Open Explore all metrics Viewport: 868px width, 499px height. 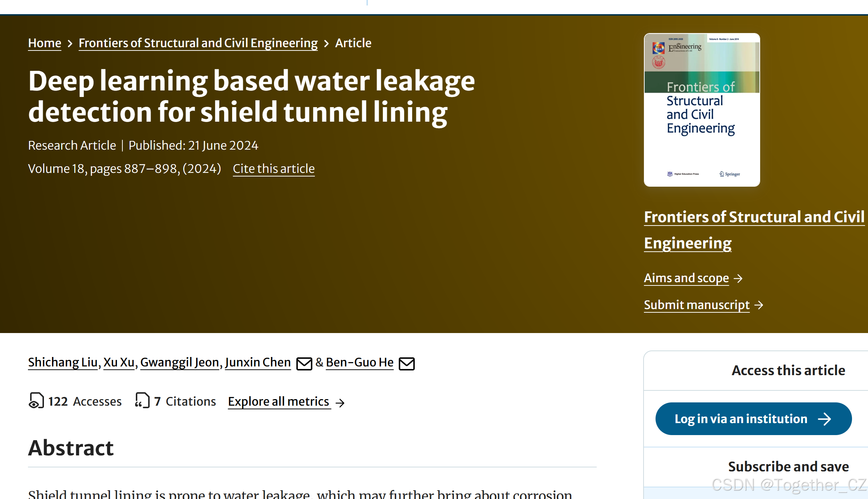[278, 401]
